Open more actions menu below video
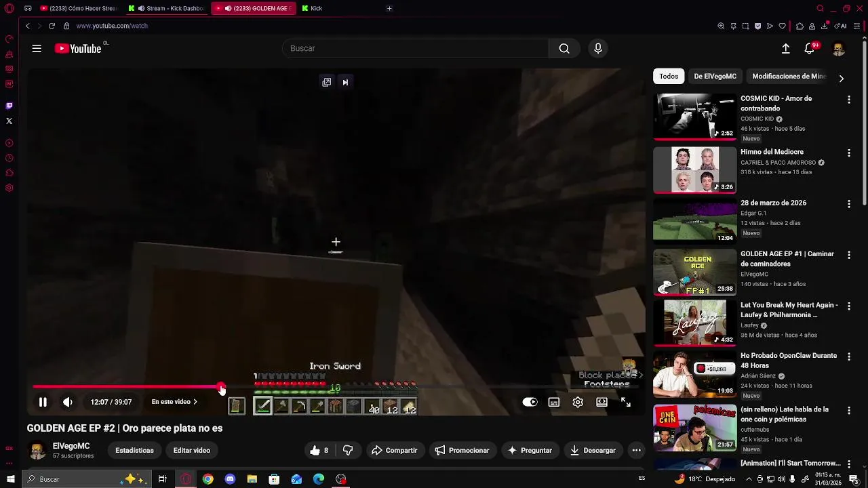868x488 pixels. pyautogui.click(x=636, y=450)
